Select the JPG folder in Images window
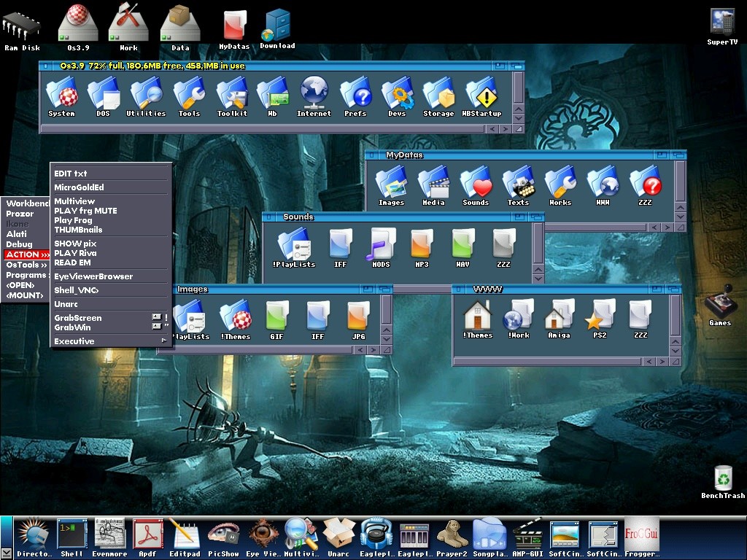 [x=358, y=320]
